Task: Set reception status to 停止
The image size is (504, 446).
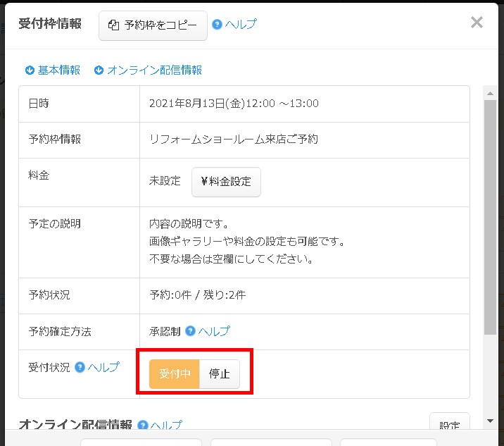Action: pyautogui.click(x=220, y=374)
